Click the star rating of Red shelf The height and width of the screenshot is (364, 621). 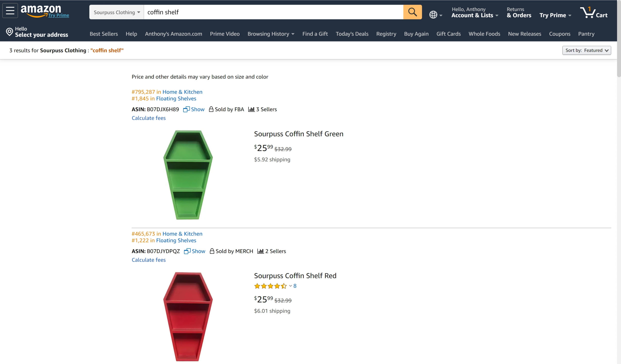(x=270, y=286)
